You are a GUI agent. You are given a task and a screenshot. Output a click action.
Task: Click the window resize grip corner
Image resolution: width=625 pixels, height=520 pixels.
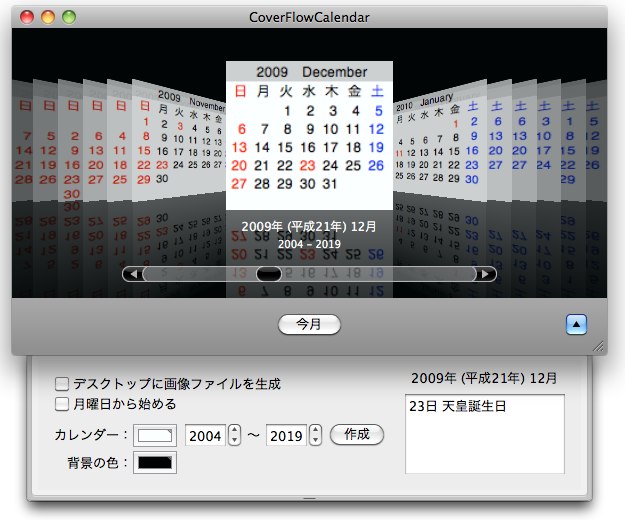[x=598, y=347]
